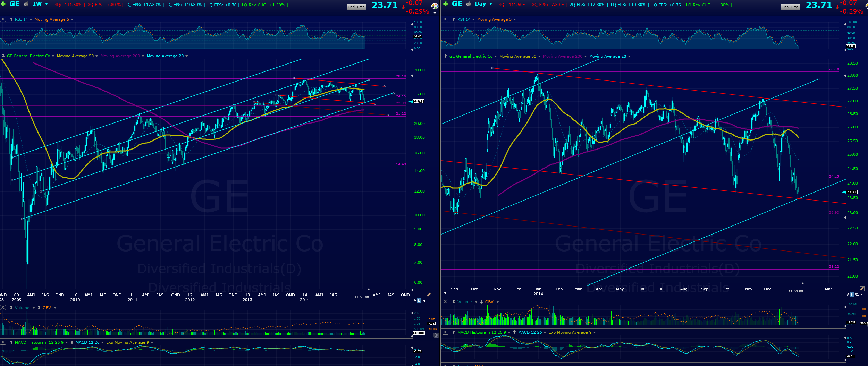Click 1W timeframe label

pyautogui.click(x=37, y=4)
